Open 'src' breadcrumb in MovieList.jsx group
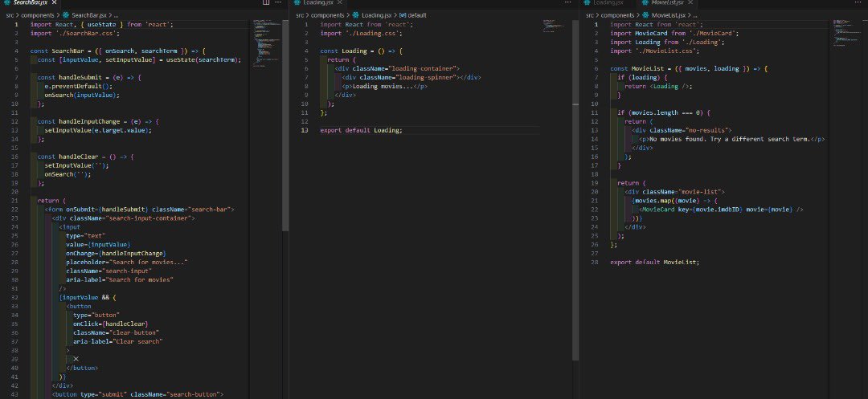Screen dimensions: 868x399 pyautogui.click(x=590, y=15)
